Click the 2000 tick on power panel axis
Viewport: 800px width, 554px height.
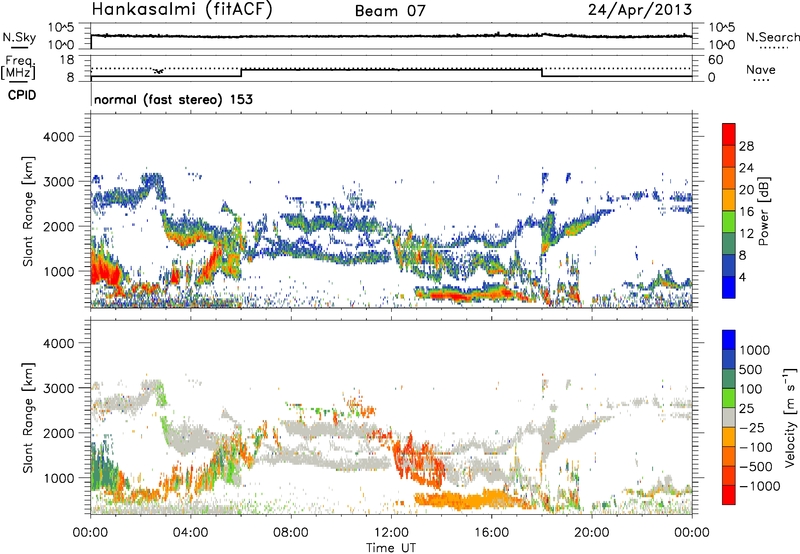click(x=58, y=226)
